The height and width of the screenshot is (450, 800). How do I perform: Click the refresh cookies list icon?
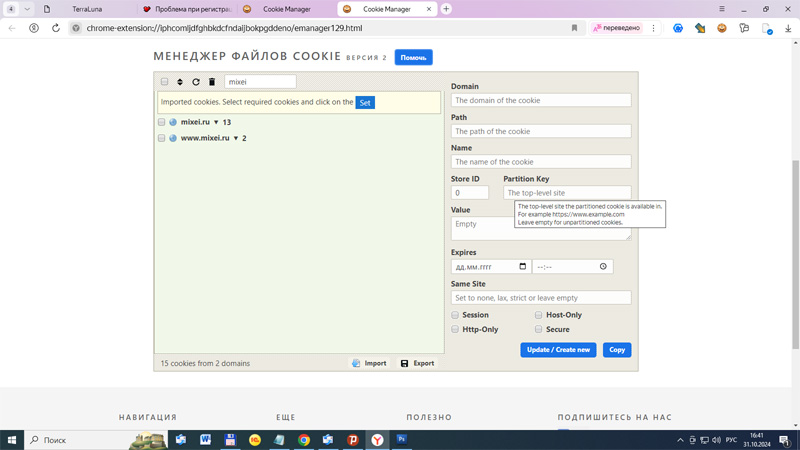coord(196,82)
